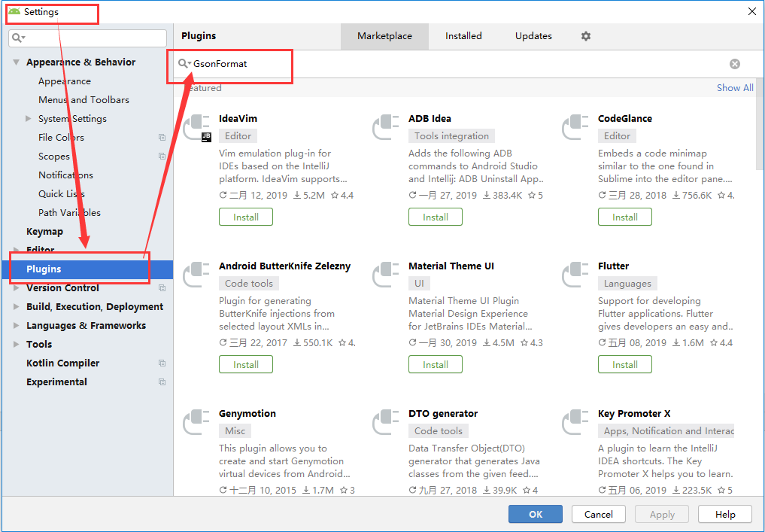Screen dimensions: 765x532
Task: Select Quick Lists settings item
Action: coord(62,194)
